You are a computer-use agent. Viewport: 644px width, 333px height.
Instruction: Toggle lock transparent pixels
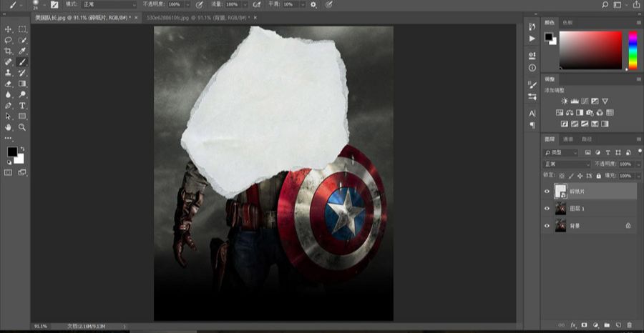click(562, 176)
